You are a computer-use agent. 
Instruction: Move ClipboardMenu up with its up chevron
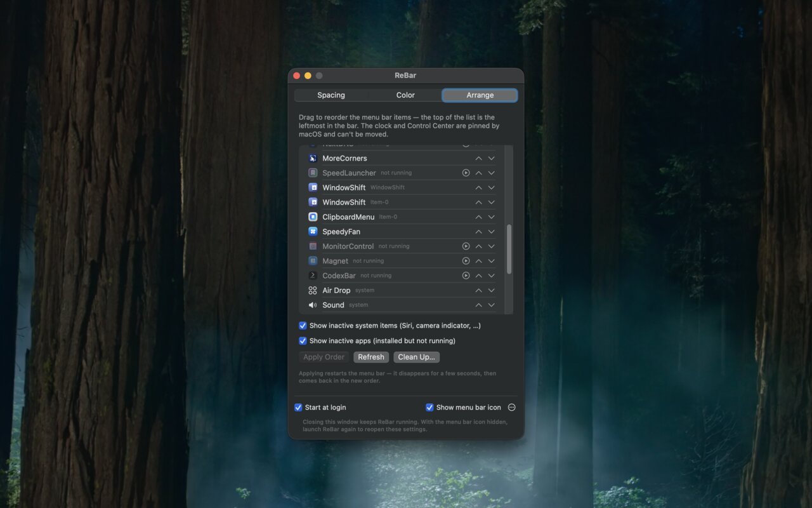[479, 217]
